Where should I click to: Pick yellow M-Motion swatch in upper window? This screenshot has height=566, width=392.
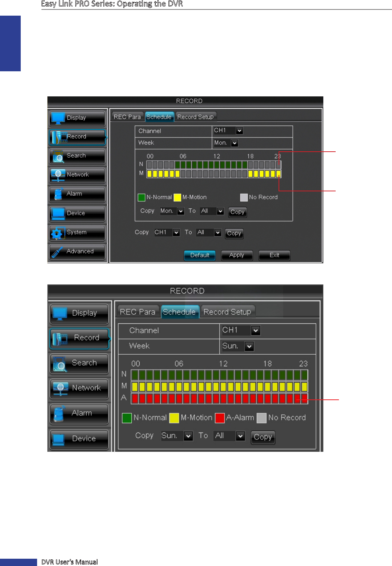(x=177, y=198)
